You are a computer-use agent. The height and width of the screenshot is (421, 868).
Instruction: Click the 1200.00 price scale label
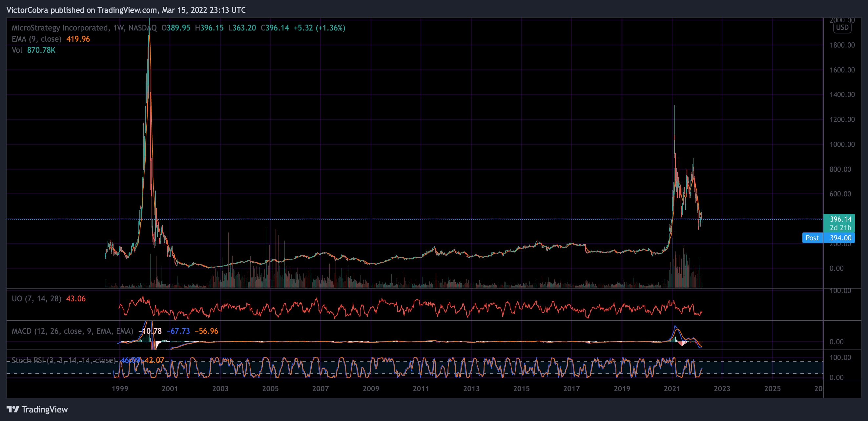pos(842,120)
